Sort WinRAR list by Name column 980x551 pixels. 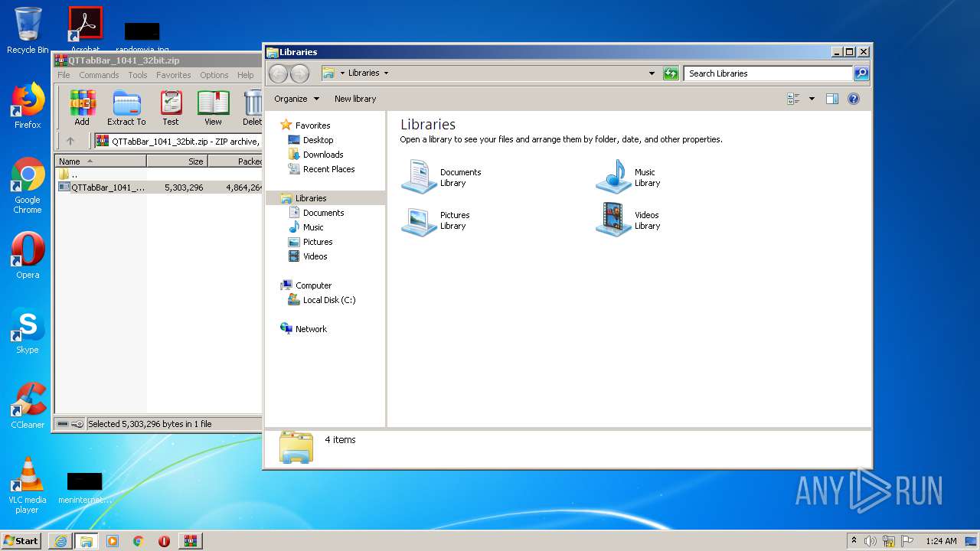(100, 161)
